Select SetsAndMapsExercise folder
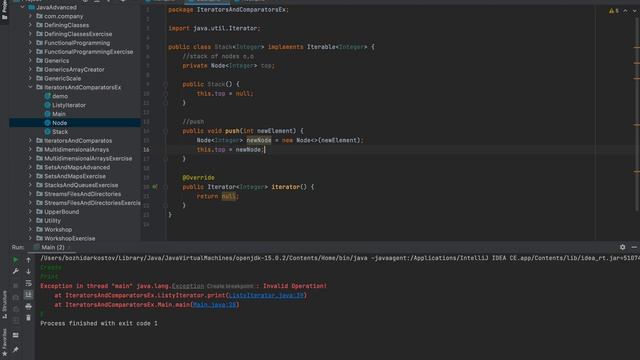The width and height of the screenshot is (640, 360). (x=75, y=176)
